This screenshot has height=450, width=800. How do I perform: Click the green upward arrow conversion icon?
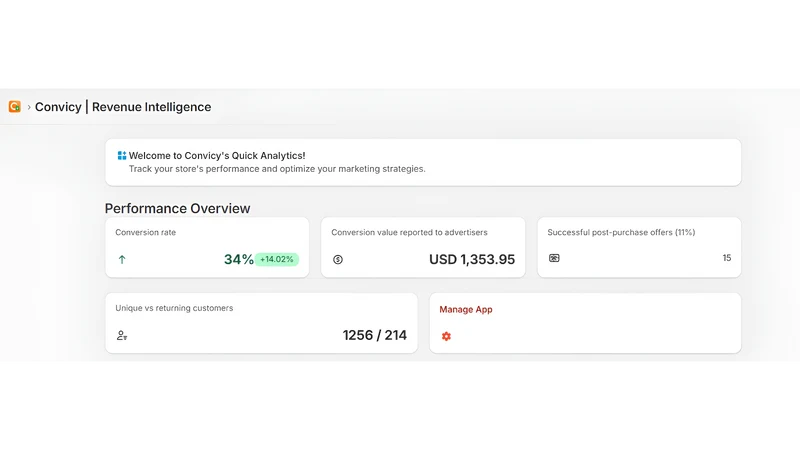(x=122, y=260)
